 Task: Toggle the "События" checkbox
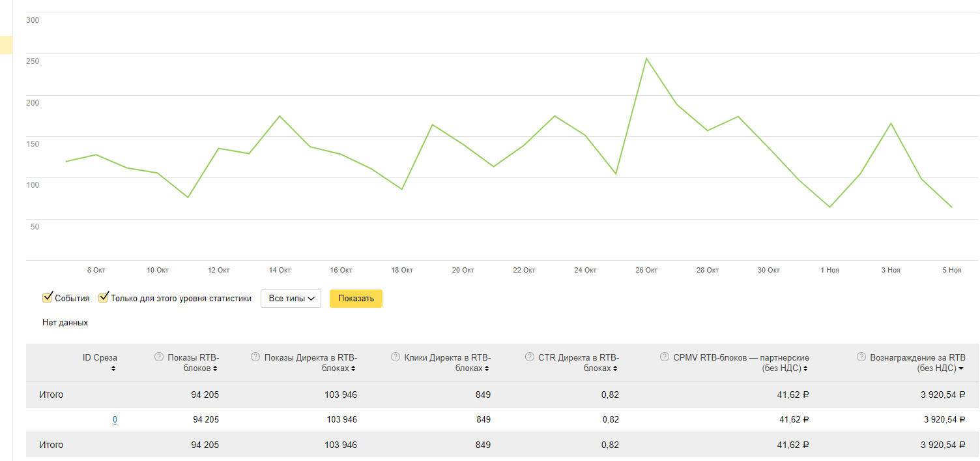pyautogui.click(x=48, y=298)
